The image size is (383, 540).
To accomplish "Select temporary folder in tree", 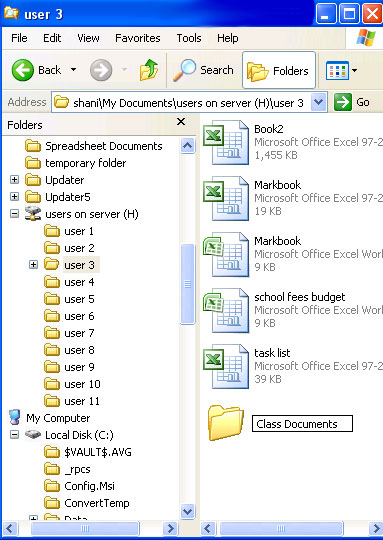I will (x=76, y=163).
